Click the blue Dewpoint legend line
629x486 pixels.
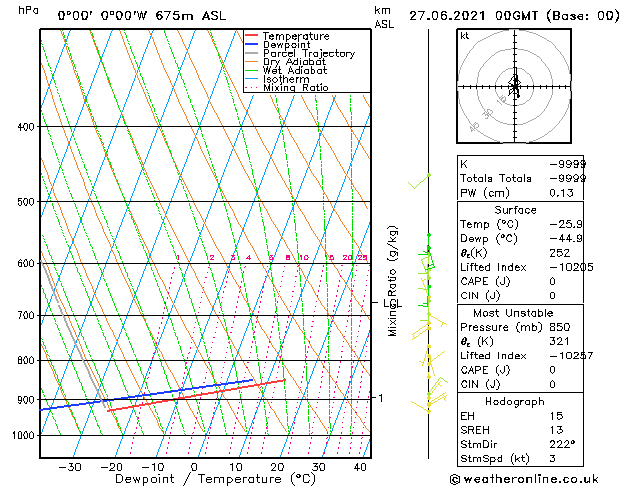point(252,45)
